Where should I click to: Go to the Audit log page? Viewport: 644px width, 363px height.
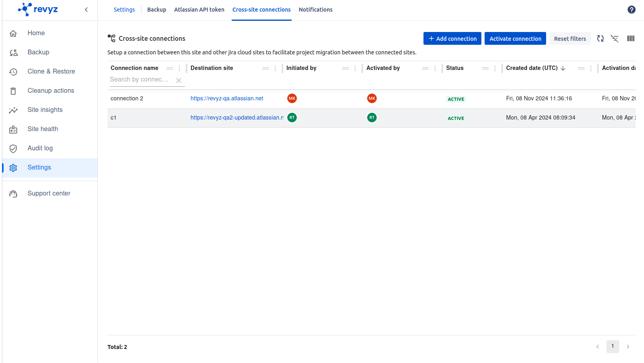coord(40,148)
